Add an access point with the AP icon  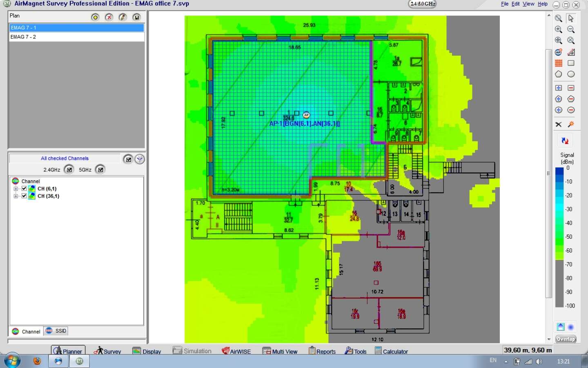pos(559,52)
